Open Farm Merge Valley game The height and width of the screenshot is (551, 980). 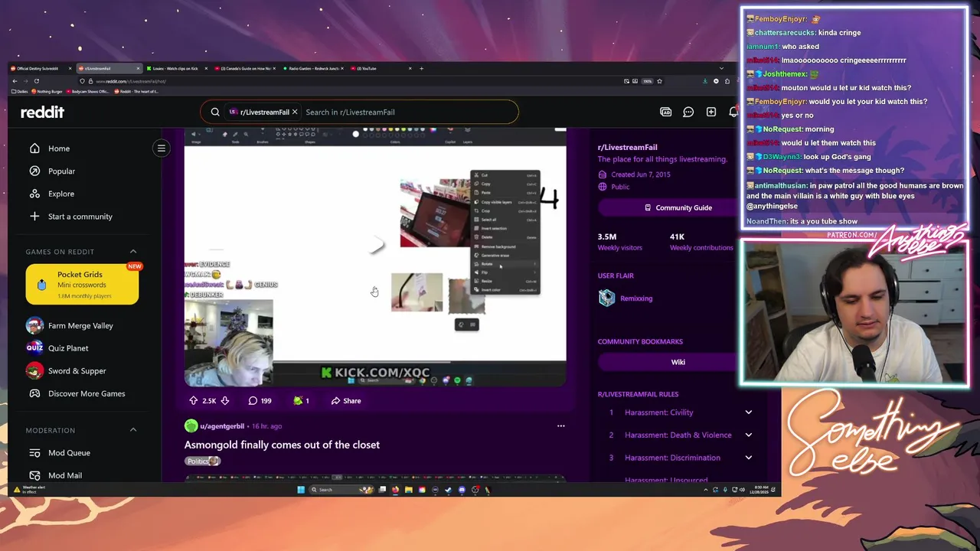(x=80, y=325)
